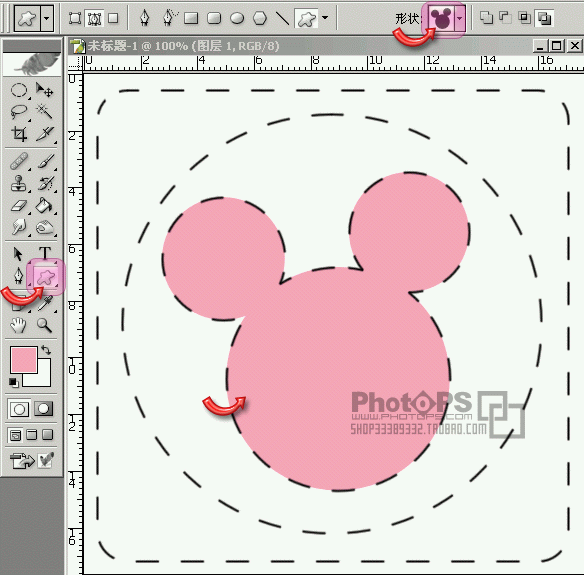Click Jump to ImageReady icon
The width and height of the screenshot is (584, 575).
(22, 461)
